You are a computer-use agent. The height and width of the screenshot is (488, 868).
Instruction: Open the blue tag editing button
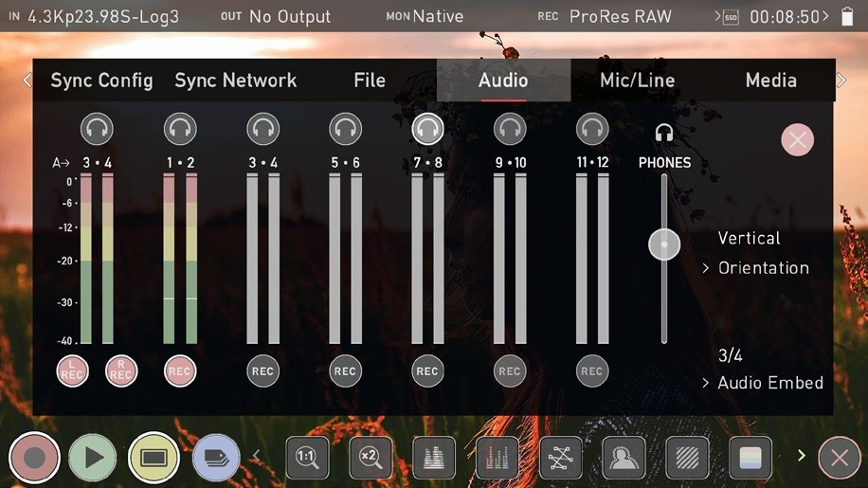[x=215, y=458]
